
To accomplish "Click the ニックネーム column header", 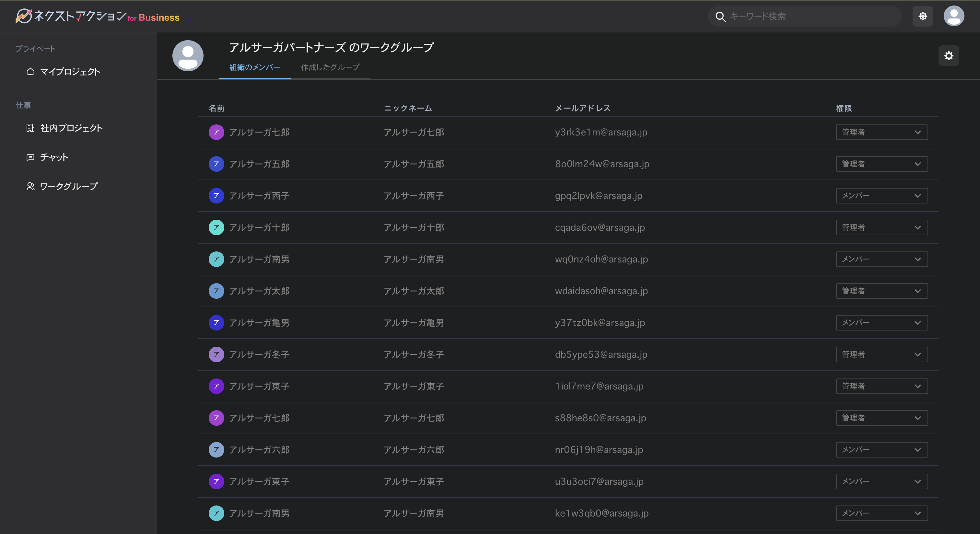I will pyautogui.click(x=408, y=109).
